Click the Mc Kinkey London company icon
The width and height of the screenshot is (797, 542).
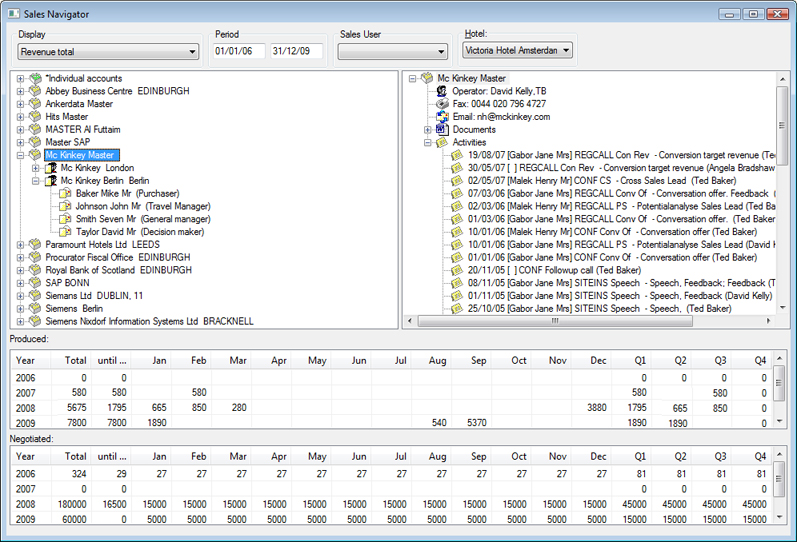tap(50, 168)
